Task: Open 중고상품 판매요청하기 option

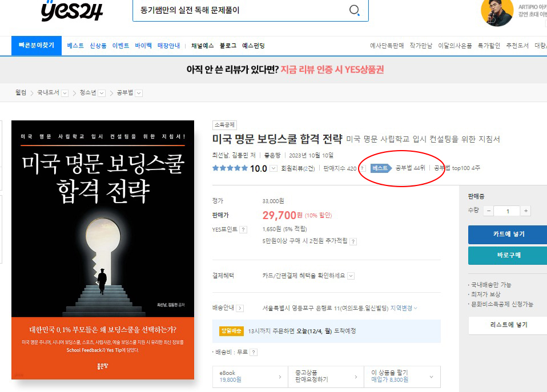Action: (326, 376)
